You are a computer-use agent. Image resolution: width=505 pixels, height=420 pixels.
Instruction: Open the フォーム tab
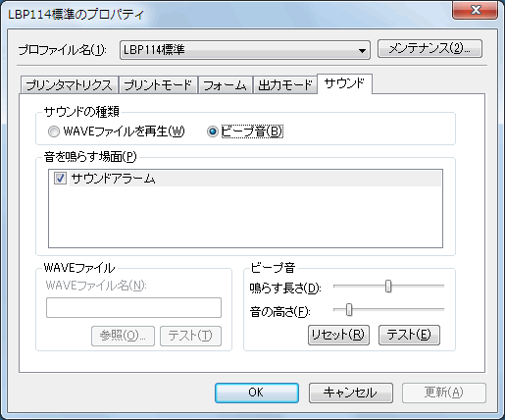(x=225, y=85)
